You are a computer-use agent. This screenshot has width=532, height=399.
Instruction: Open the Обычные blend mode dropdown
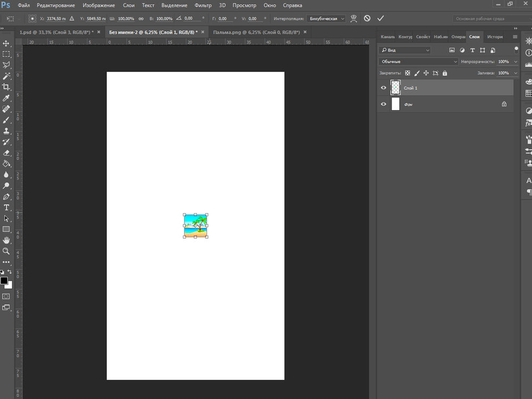pos(419,62)
